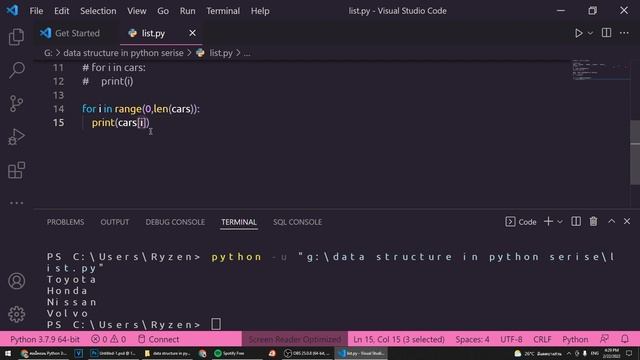Screen dimensions: 640x360
Task: Open editor More Actions ellipsis
Action: click(624, 33)
